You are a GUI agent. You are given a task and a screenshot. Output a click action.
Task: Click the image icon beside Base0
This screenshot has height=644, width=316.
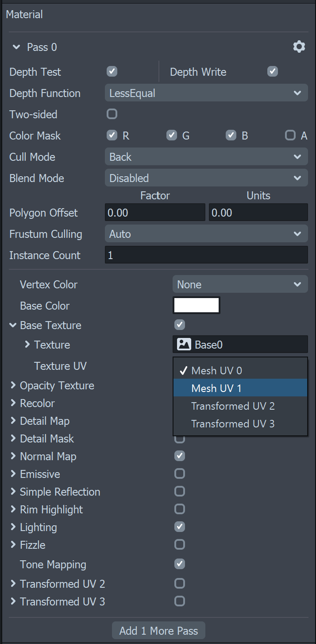point(184,345)
